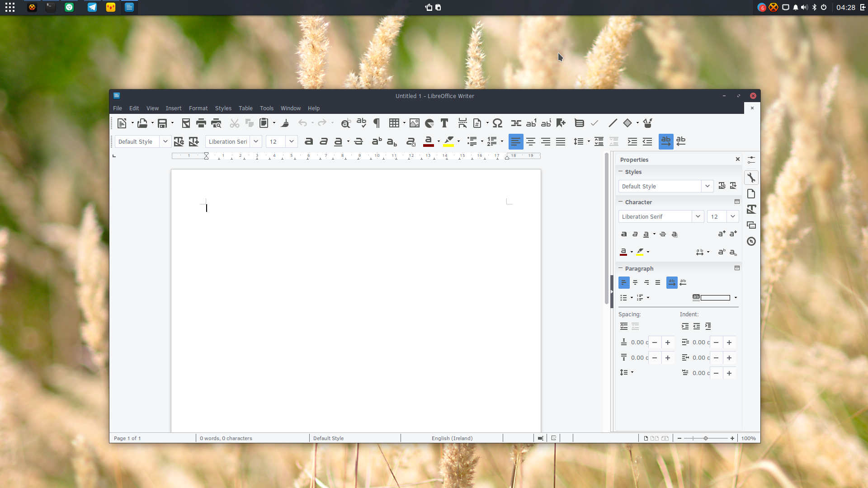Toggle Bold in formatting toolbar
This screenshot has height=488, width=868.
pyautogui.click(x=309, y=141)
